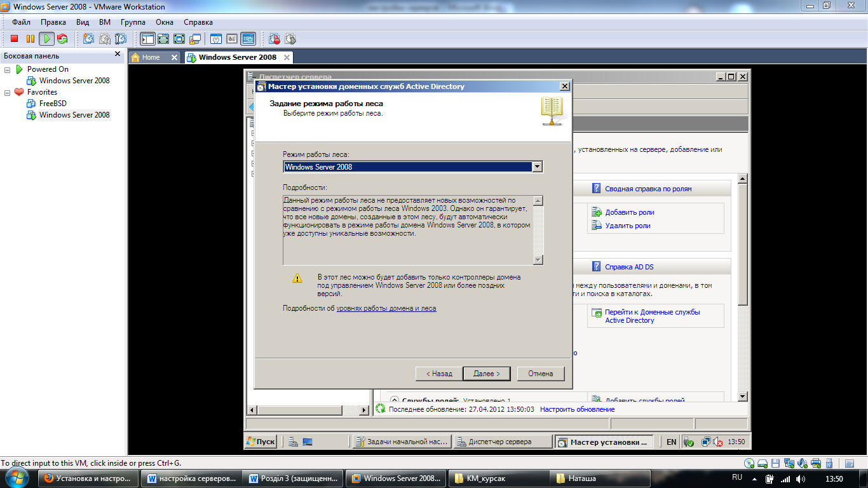
Task: Reset the VM using the red-green arrows icon
Action: pyautogui.click(x=62, y=39)
